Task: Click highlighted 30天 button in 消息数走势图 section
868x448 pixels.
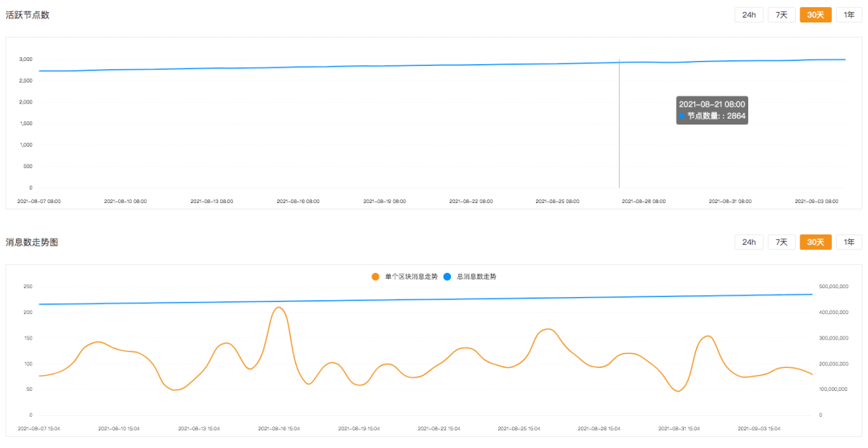Action: coord(815,242)
